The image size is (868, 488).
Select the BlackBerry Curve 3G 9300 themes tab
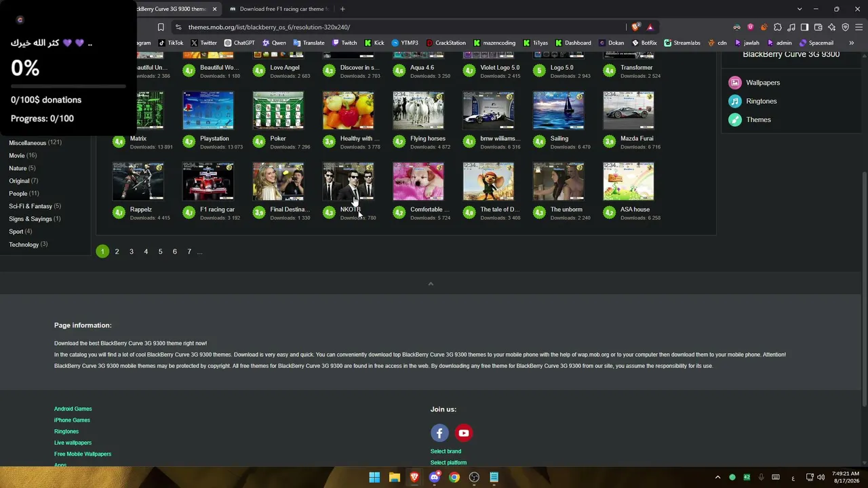[173, 9]
